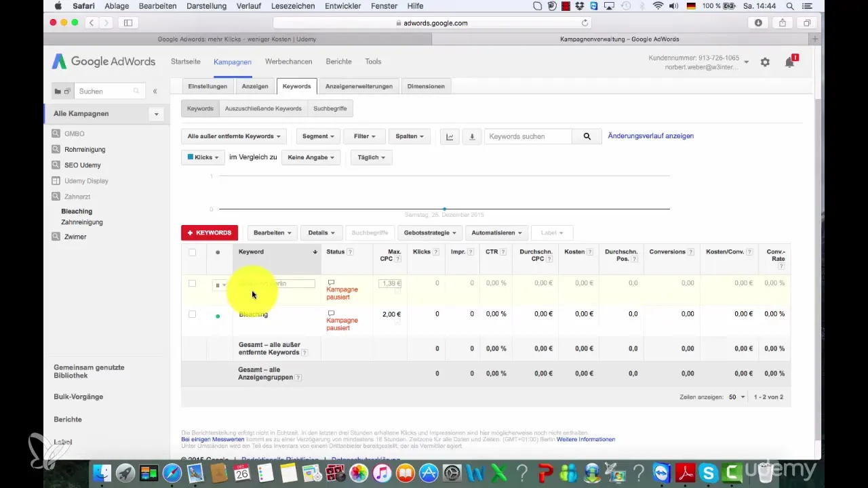Viewport: 868px width, 488px height.
Task: Toggle Safari sidebar button
Action: (x=127, y=22)
